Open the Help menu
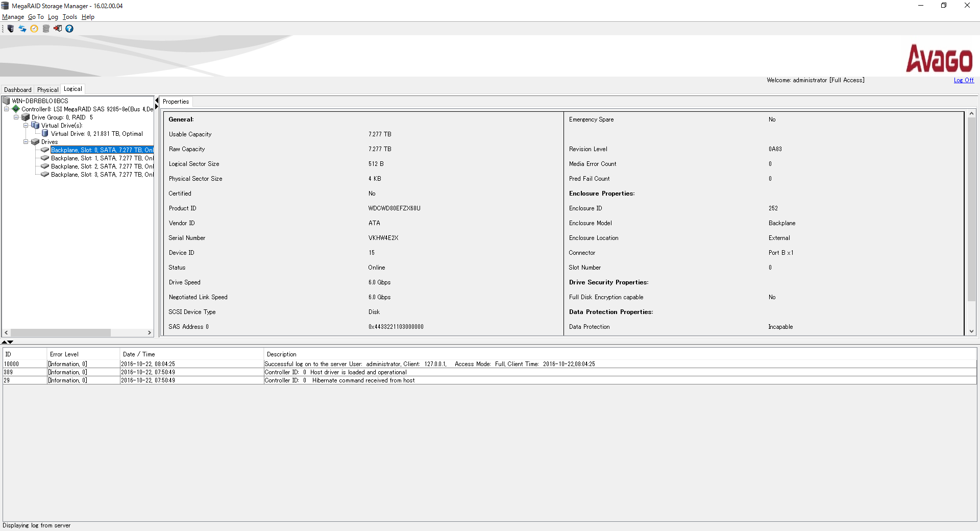This screenshot has height=531, width=980. click(x=88, y=17)
